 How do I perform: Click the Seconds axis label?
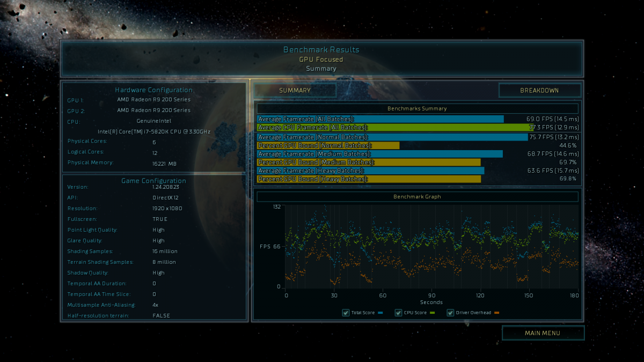coord(431,302)
